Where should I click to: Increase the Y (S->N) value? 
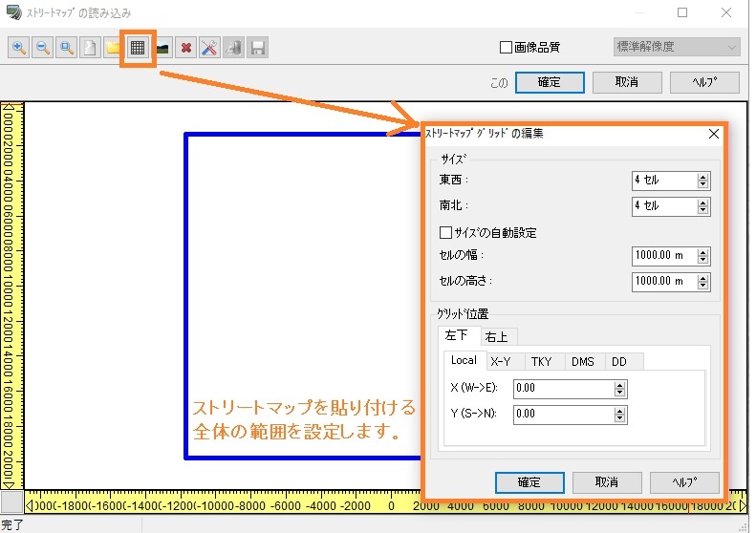620,411
